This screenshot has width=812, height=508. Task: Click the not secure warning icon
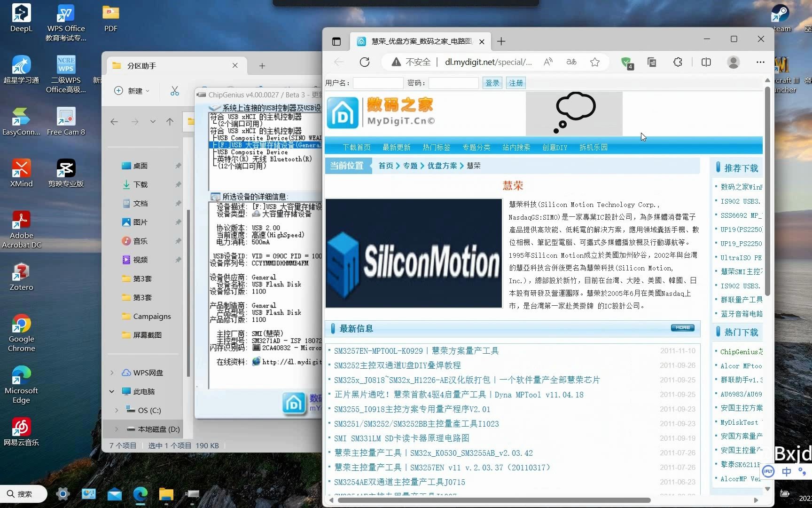click(396, 62)
